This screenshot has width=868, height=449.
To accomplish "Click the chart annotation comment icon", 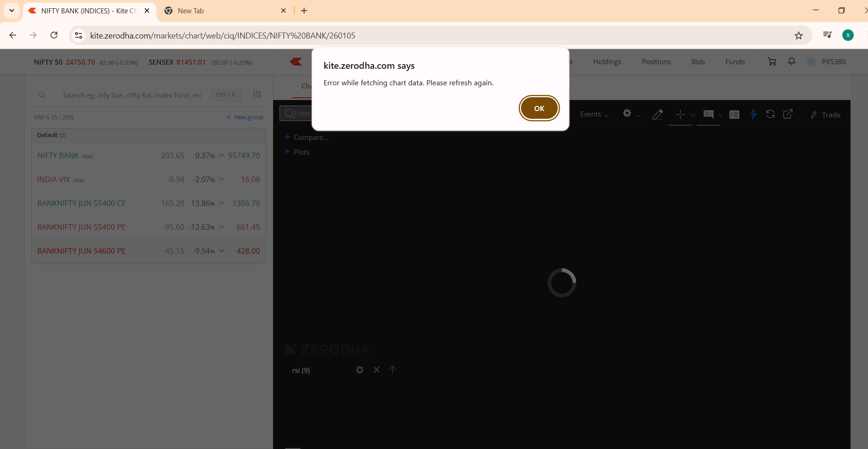I will click(708, 114).
